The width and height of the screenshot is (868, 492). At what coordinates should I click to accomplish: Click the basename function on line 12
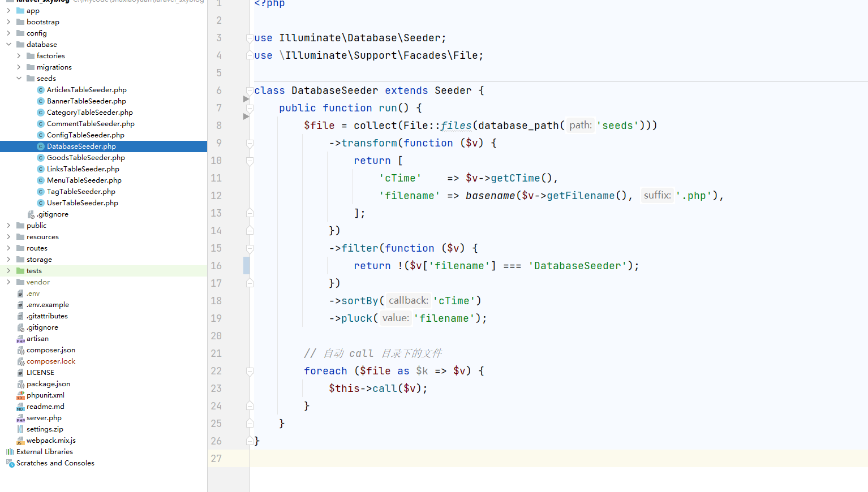click(491, 196)
